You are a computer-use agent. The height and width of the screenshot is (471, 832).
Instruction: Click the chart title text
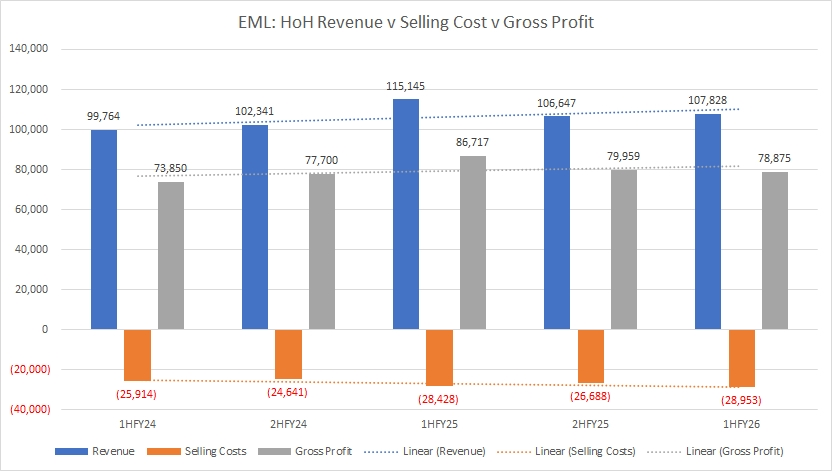415,24
